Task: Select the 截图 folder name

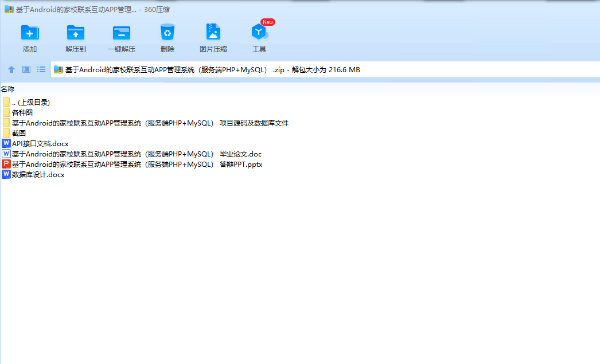Action: (19, 134)
